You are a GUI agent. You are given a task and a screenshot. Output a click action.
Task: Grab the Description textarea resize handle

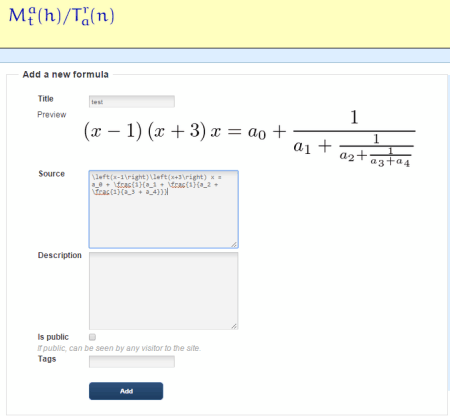pos(234,326)
